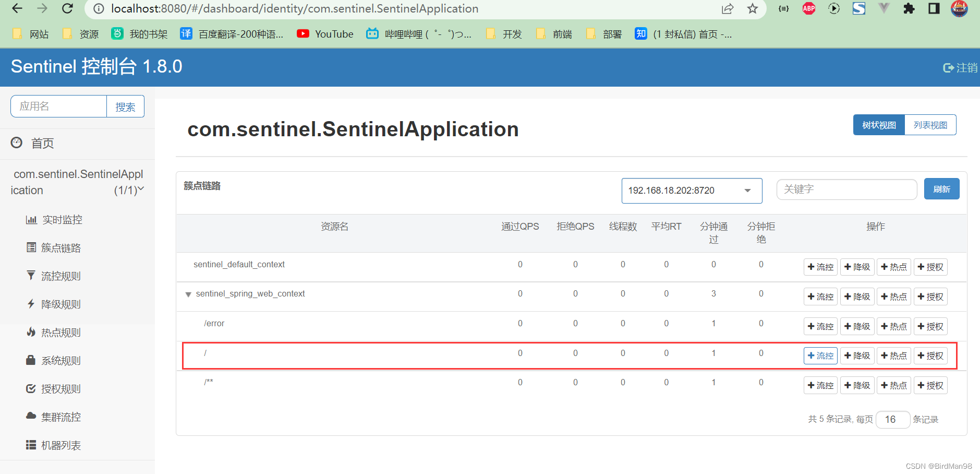Click the site info icon in address bar
Screen dimensions: 980x474
(x=99, y=9)
